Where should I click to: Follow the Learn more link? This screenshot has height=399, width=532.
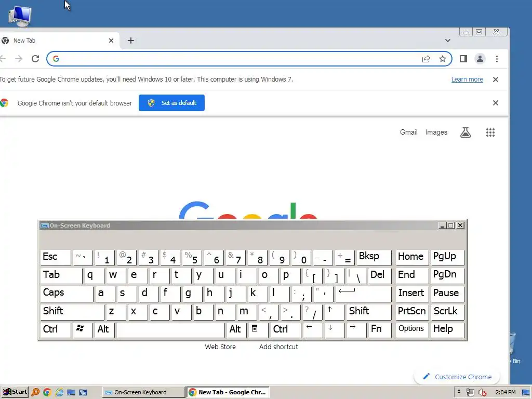pyautogui.click(x=467, y=79)
